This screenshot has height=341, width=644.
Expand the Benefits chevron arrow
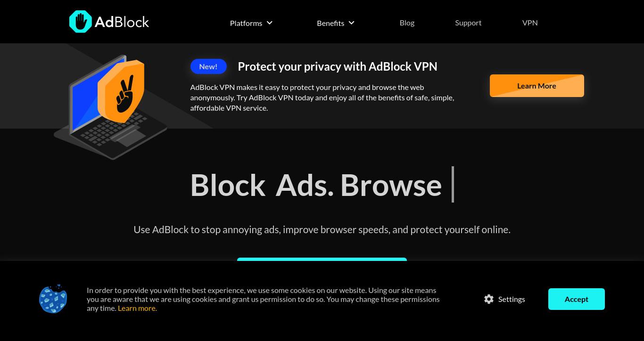click(x=352, y=23)
